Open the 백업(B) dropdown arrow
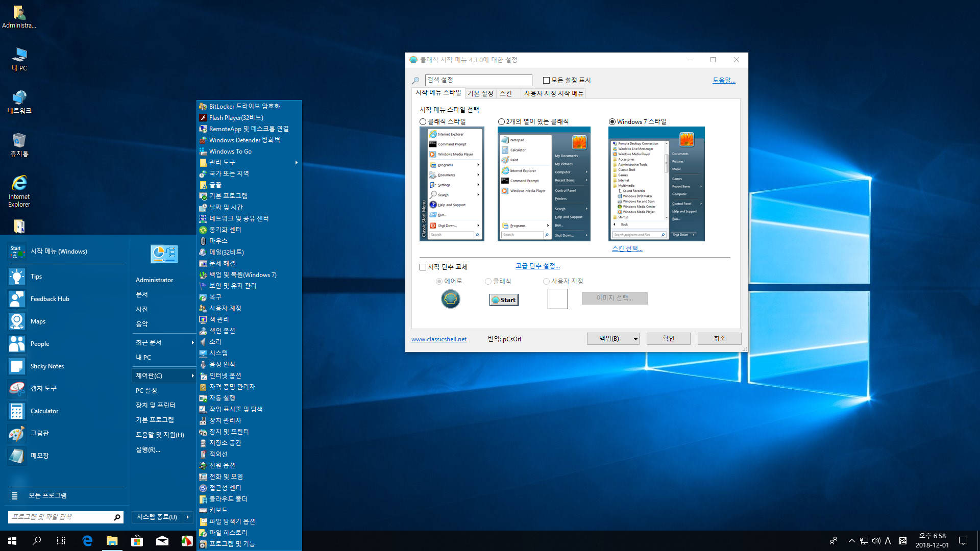Image resolution: width=980 pixels, height=551 pixels. (x=635, y=339)
